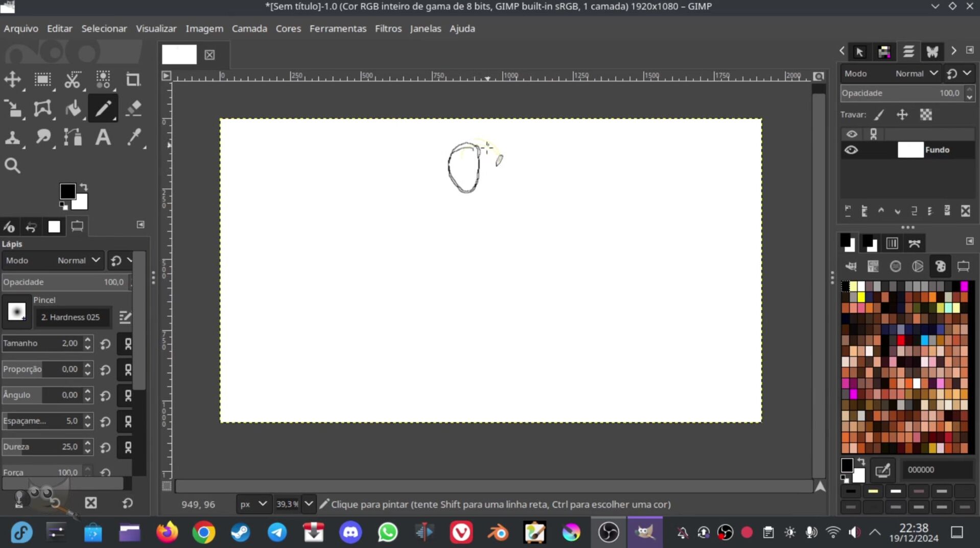Open the px unit dropdown in status bar
980x548 pixels.
click(x=253, y=504)
